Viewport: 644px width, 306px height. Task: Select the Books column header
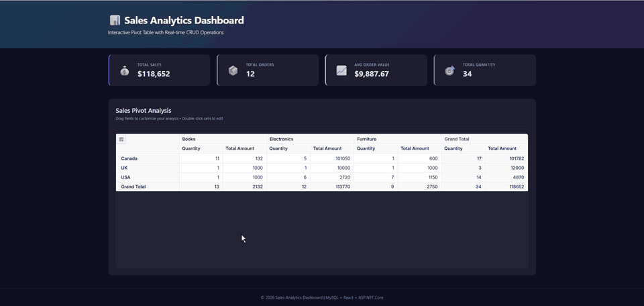pyautogui.click(x=223, y=139)
